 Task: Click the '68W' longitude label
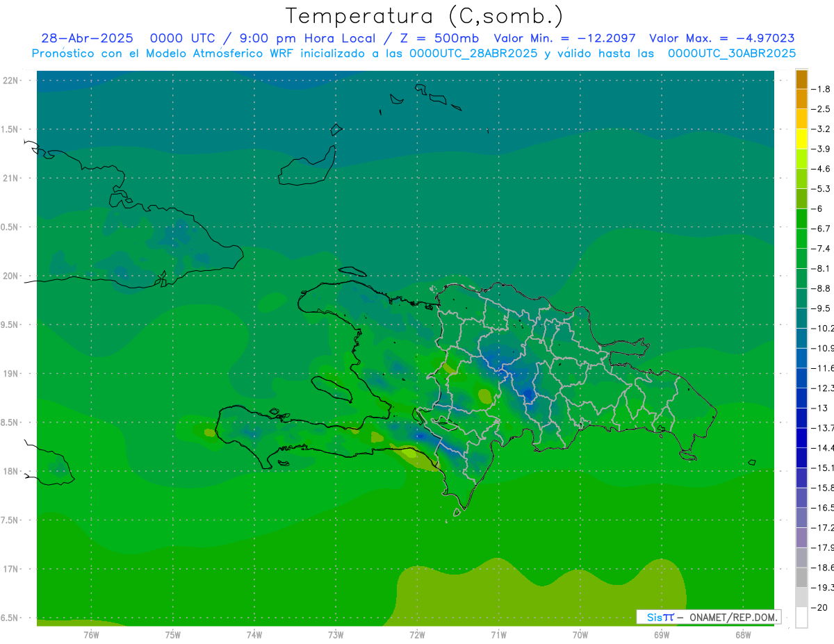tap(743, 635)
